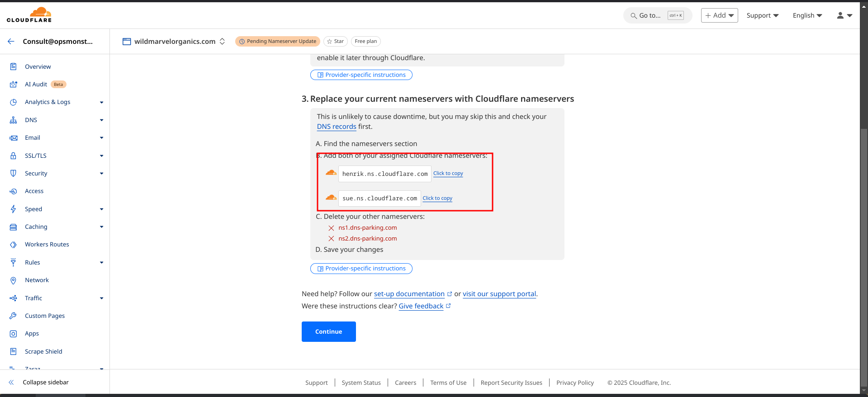Expand the Analytics & Logs section

[101, 102]
